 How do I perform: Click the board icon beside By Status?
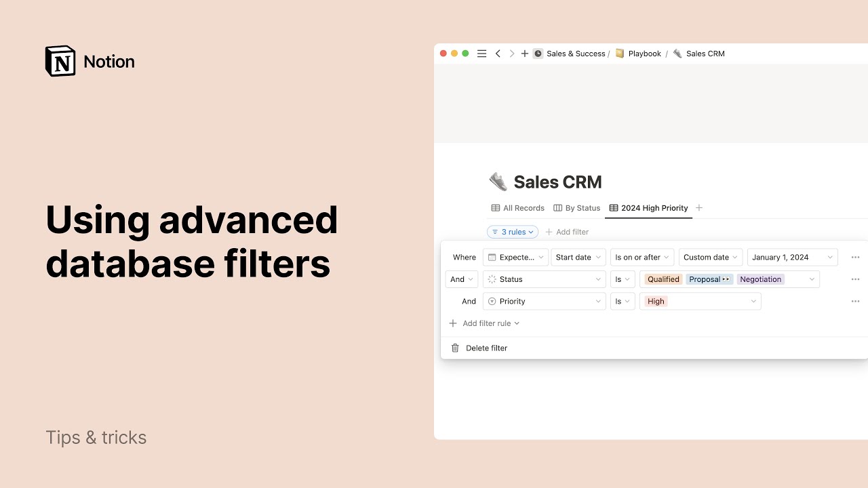(557, 207)
